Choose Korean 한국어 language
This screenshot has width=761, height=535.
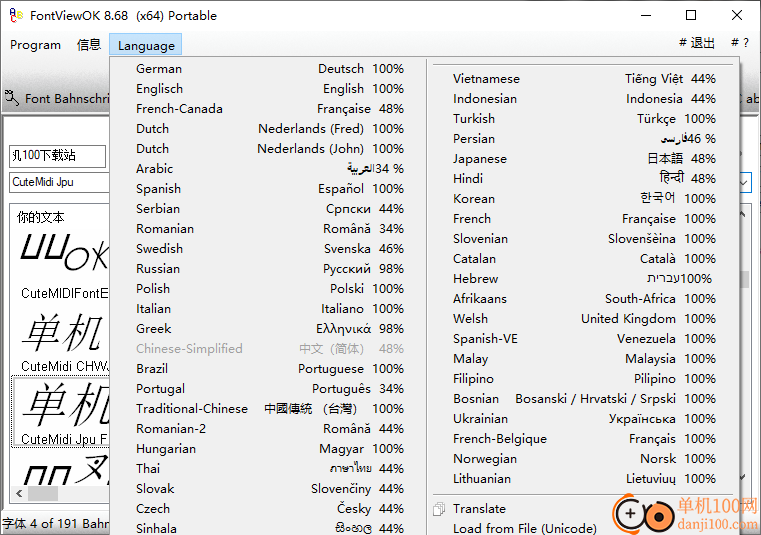[584, 199]
